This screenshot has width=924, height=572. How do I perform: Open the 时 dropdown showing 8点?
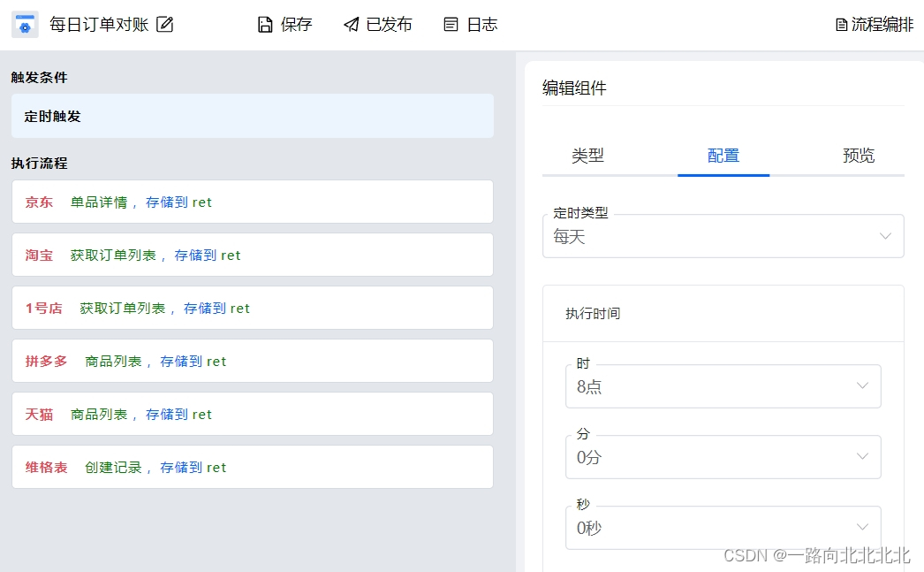[x=723, y=386]
